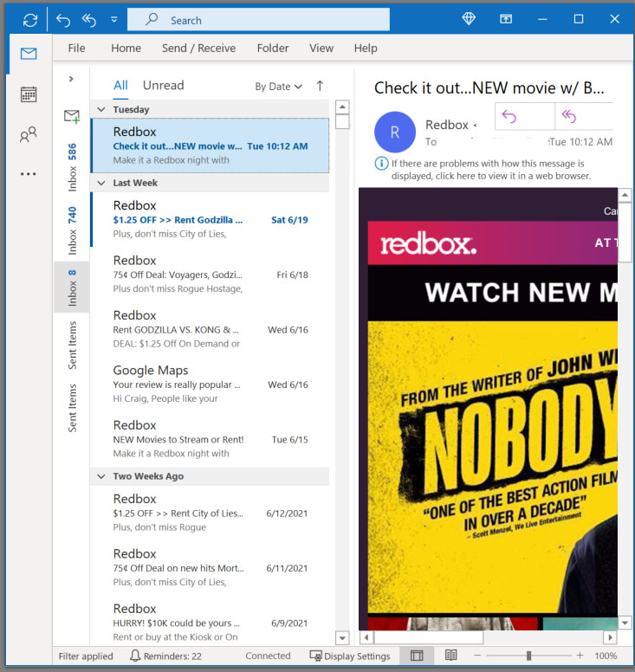Open the 75¢ Off Deal Voyagers email

click(x=211, y=275)
